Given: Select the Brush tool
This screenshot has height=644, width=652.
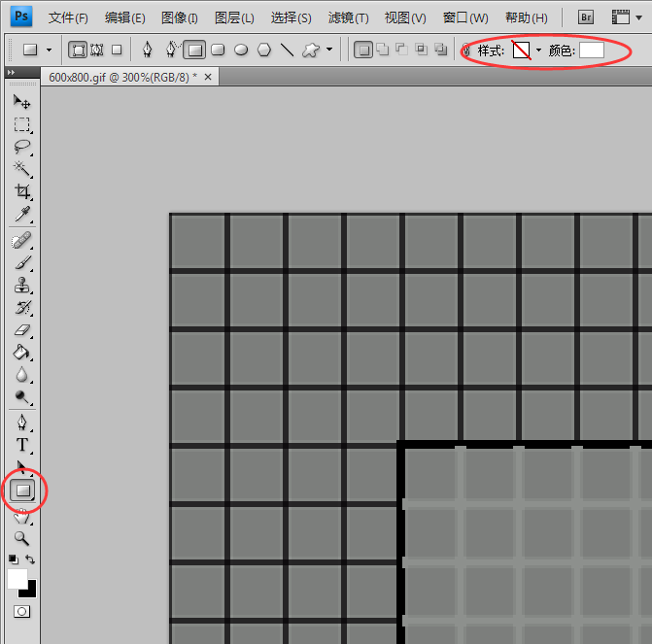Looking at the screenshot, I should point(21,263).
